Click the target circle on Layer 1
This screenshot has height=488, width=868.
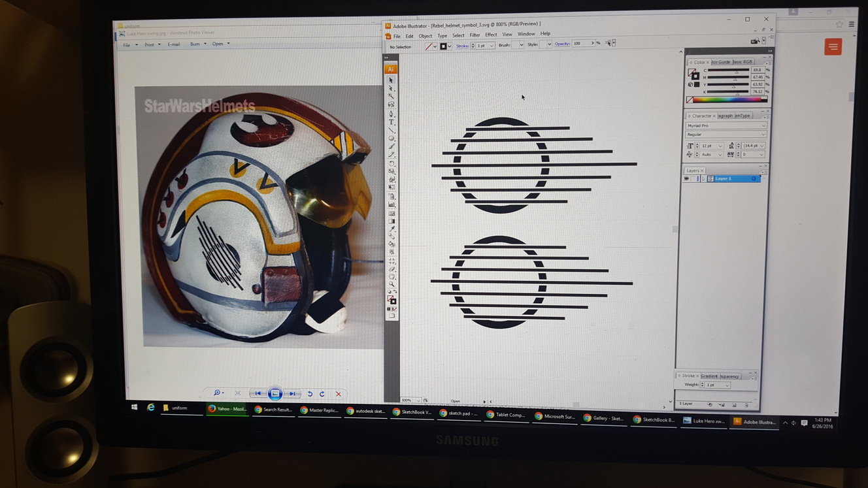pyautogui.click(x=753, y=178)
